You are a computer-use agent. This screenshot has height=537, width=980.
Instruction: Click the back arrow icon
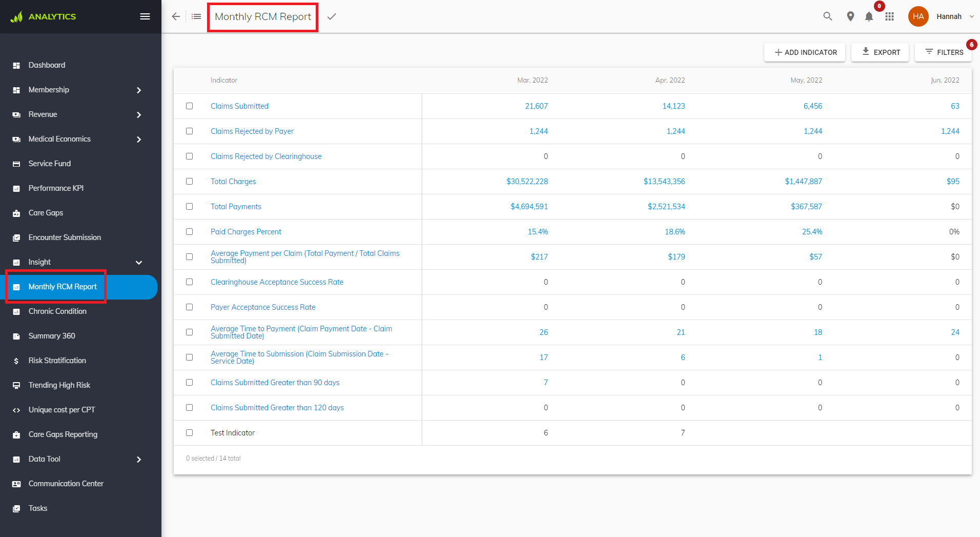(176, 16)
